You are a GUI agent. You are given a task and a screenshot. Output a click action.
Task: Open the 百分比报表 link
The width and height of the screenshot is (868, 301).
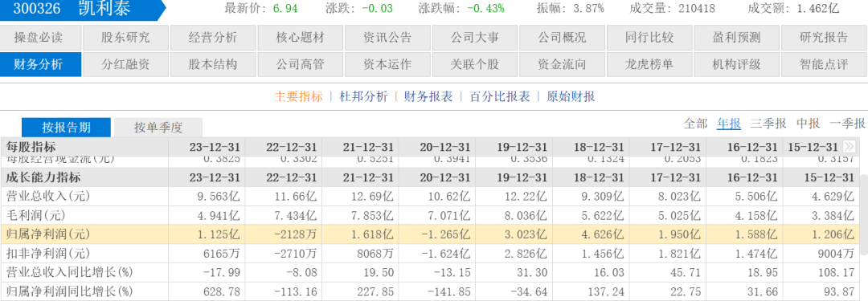[x=500, y=96]
